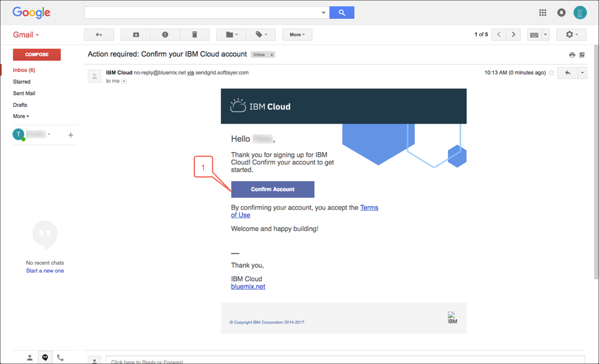Switch to Hangouts conversations tab
The width and height of the screenshot is (599, 364).
[x=45, y=357]
